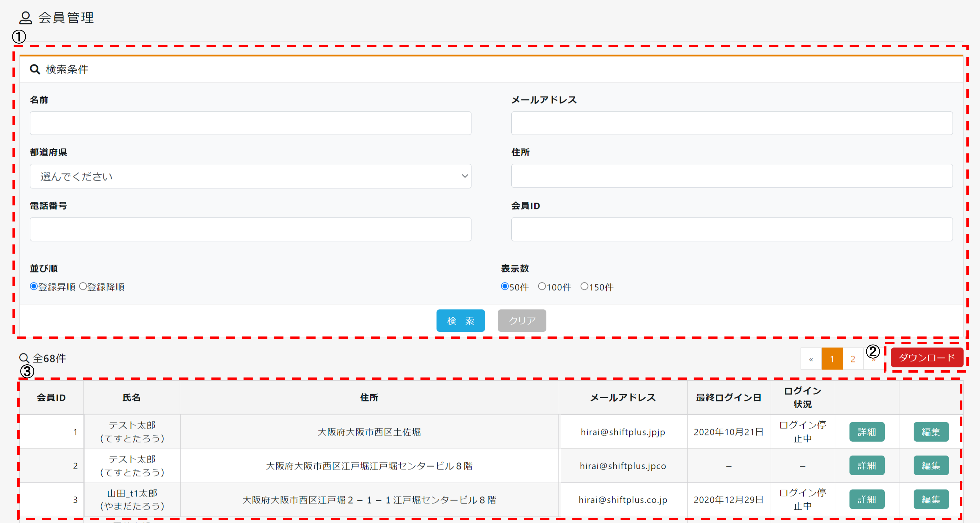Select 登録降順 sort order radio
The height and width of the screenshot is (523, 980).
coord(83,286)
